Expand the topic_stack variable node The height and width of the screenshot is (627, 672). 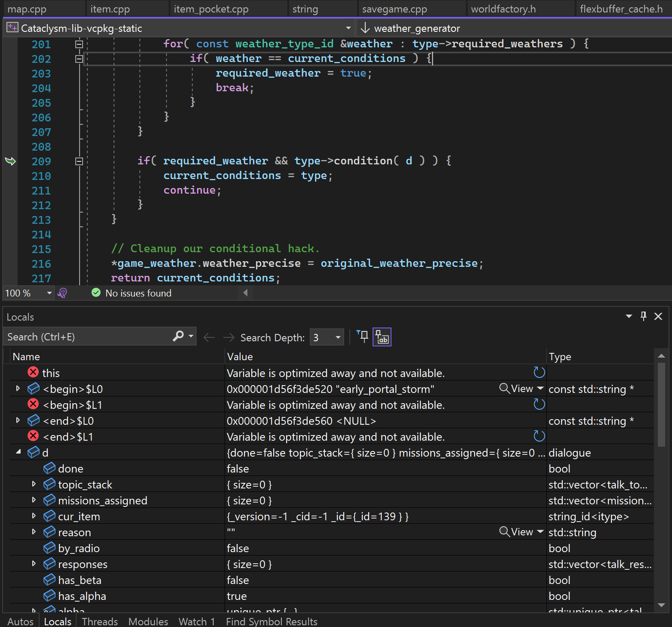click(x=34, y=485)
